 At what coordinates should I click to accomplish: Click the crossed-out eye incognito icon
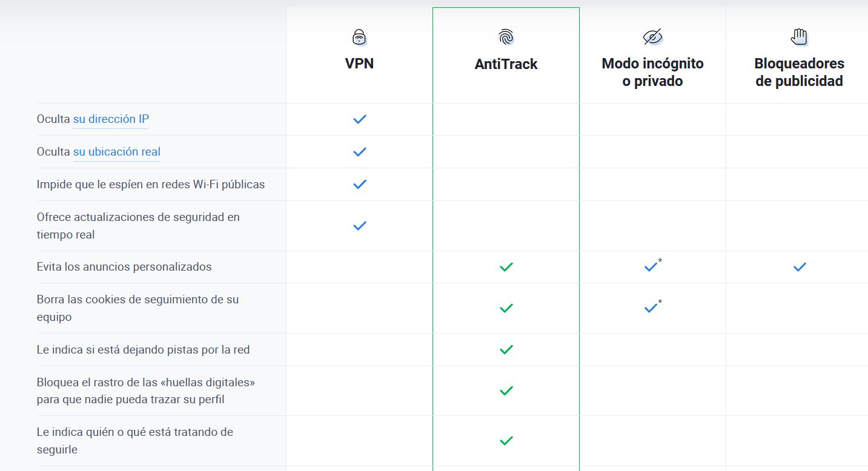[x=652, y=38]
